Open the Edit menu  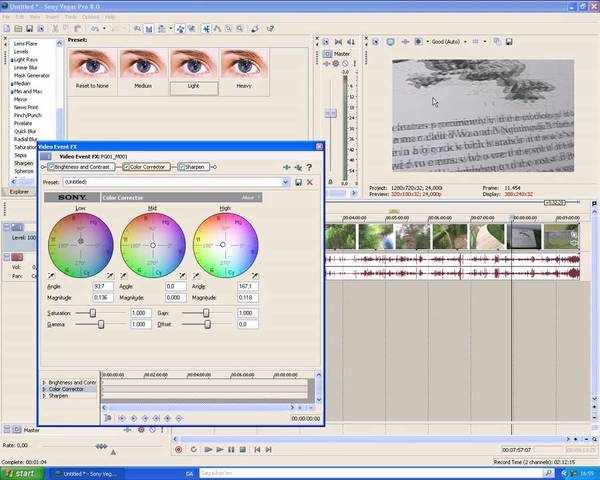[20, 17]
